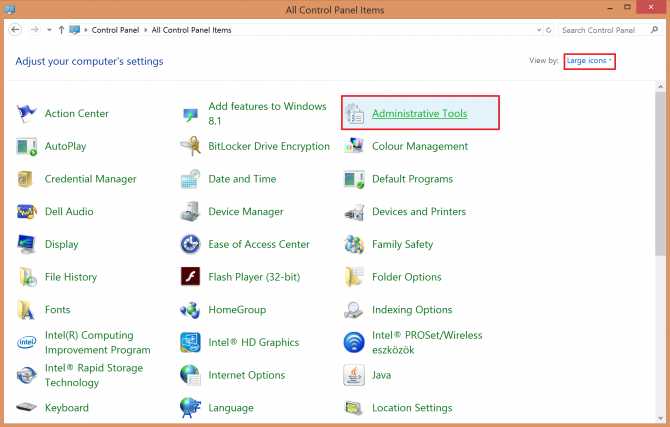
Task: Open the Folder Options link
Action: click(406, 277)
